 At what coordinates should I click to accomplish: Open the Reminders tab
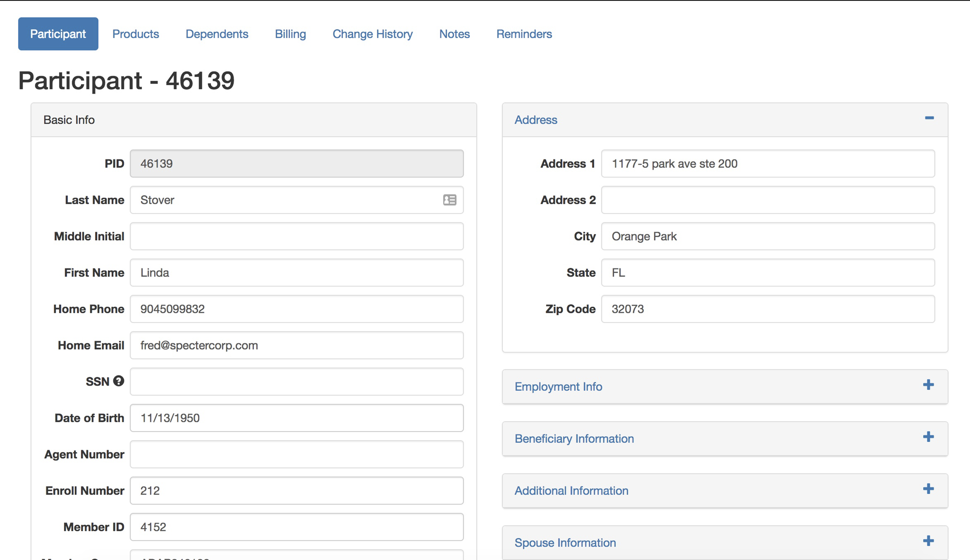click(524, 34)
